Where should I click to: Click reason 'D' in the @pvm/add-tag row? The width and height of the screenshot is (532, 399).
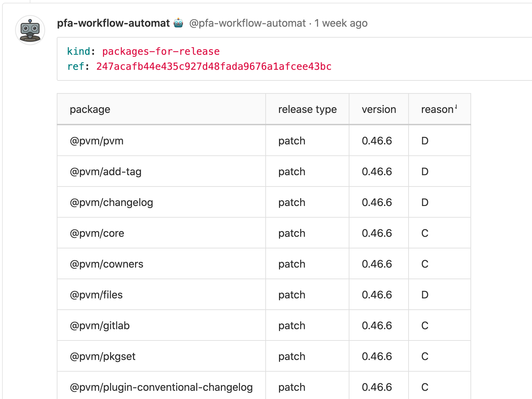tap(425, 171)
